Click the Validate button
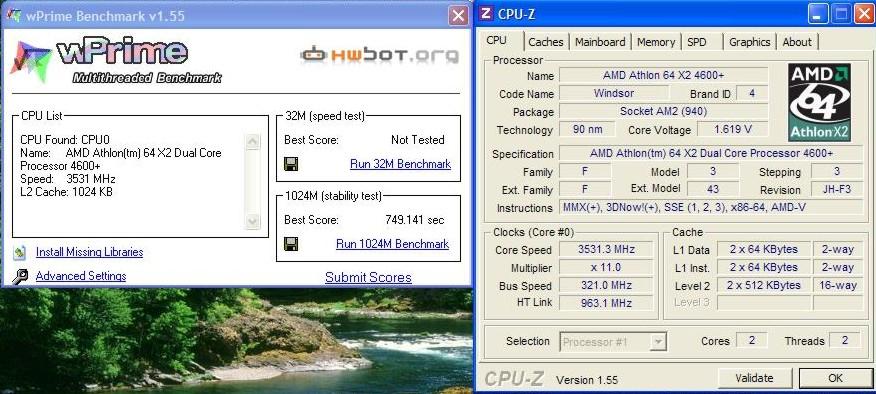Viewport: 876px width, 394px height. 754,378
